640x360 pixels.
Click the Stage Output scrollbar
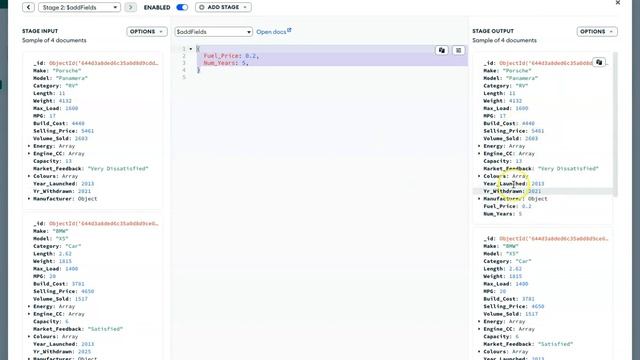(x=616, y=124)
